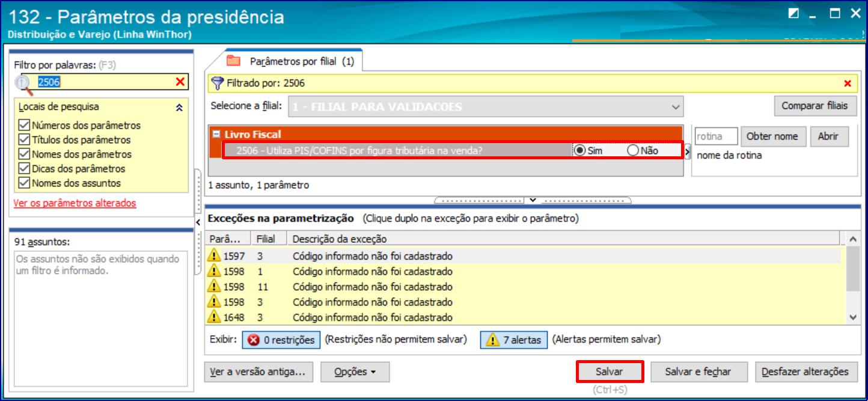
Task: Toggle Números dos parâmetros checkbox
Action: point(24,126)
